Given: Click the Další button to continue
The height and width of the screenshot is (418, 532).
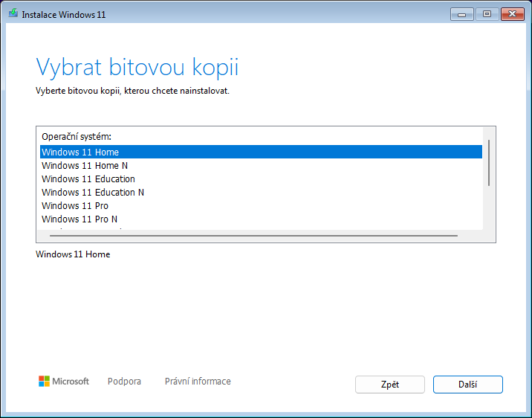Looking at the screenshot, I should (467, 385).
